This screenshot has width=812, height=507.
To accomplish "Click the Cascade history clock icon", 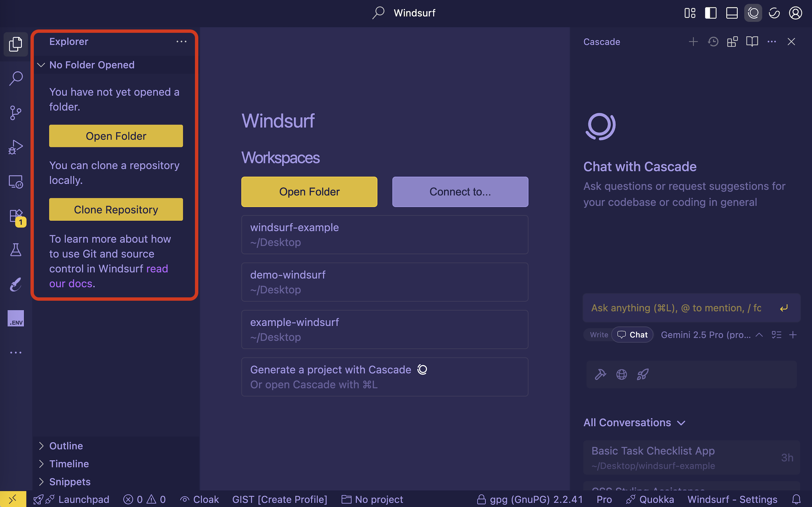I will pyautogui.click(x=713, y=42).
